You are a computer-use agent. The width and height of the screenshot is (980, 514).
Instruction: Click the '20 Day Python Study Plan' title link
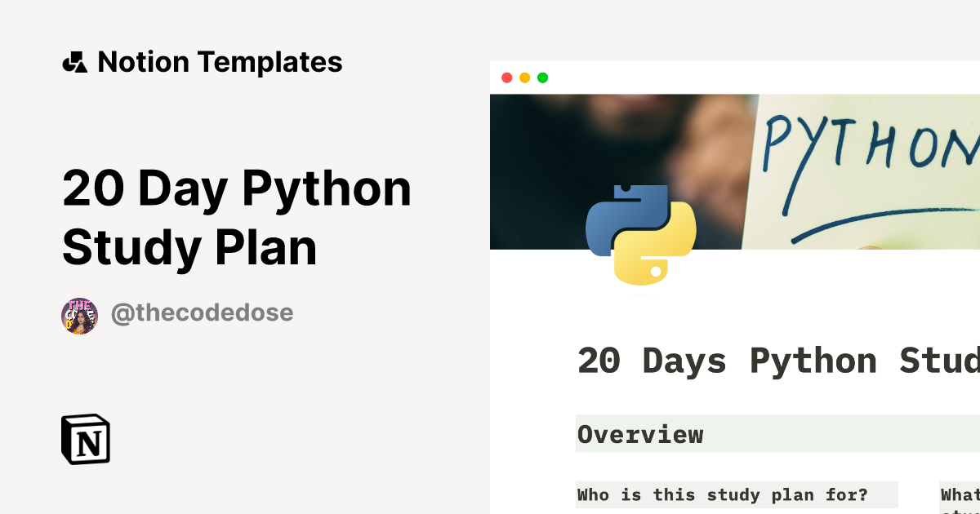point(237,215)
